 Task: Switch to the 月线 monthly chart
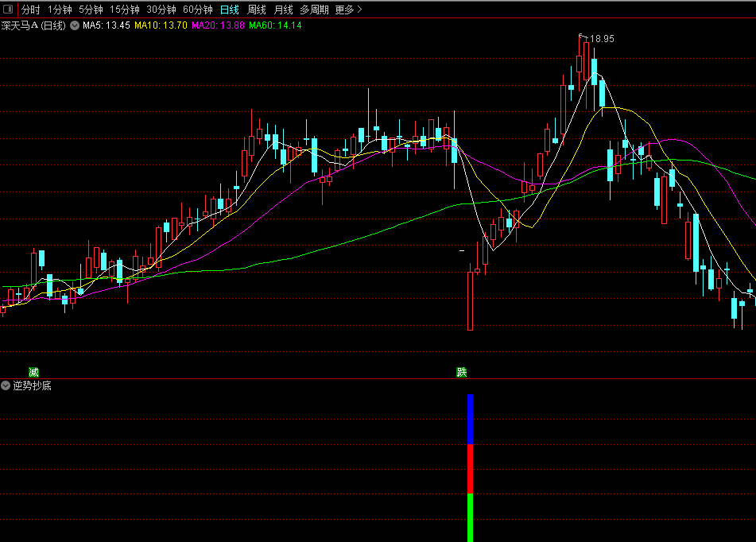284,10
